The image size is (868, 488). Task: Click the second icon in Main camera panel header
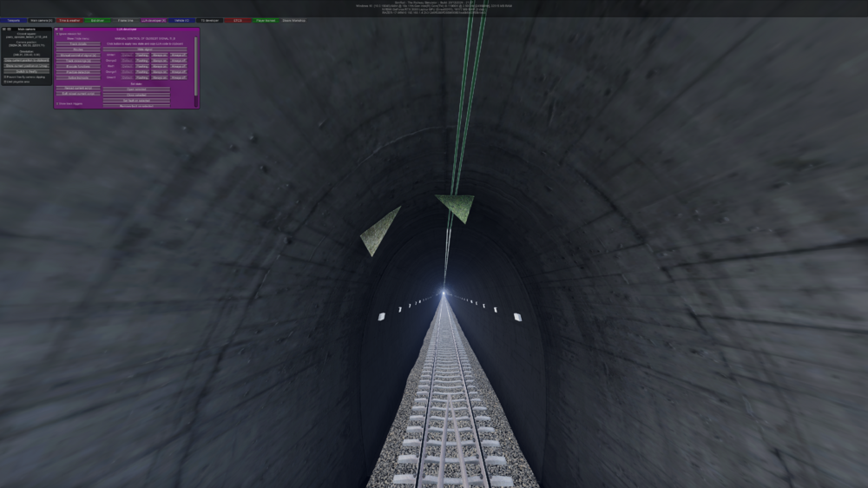(x=8, y=29)
